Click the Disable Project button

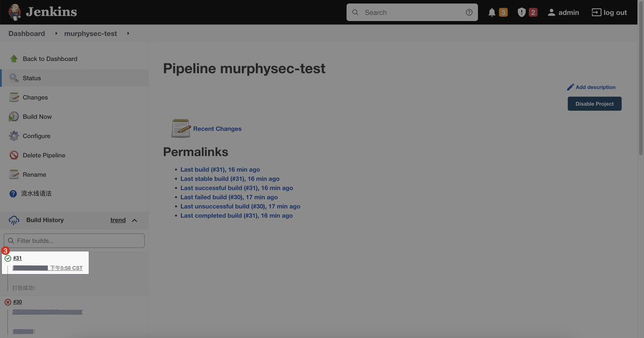(594, 104)
